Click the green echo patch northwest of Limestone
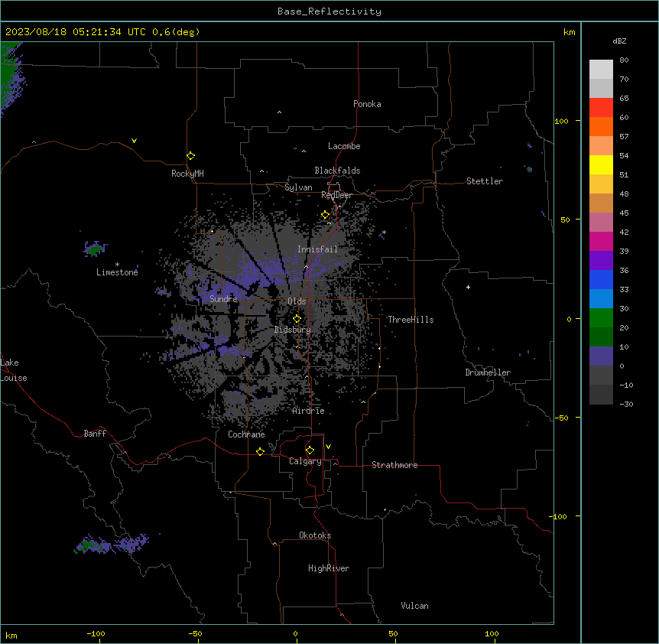The width and height of the screenshot is (659, 644). point(95,249)
